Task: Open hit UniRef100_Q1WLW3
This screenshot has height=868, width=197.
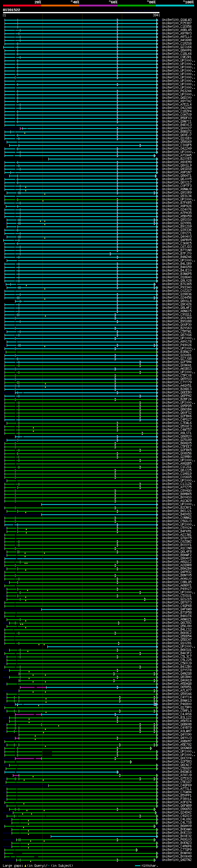Action: click(x=177, y=20)
